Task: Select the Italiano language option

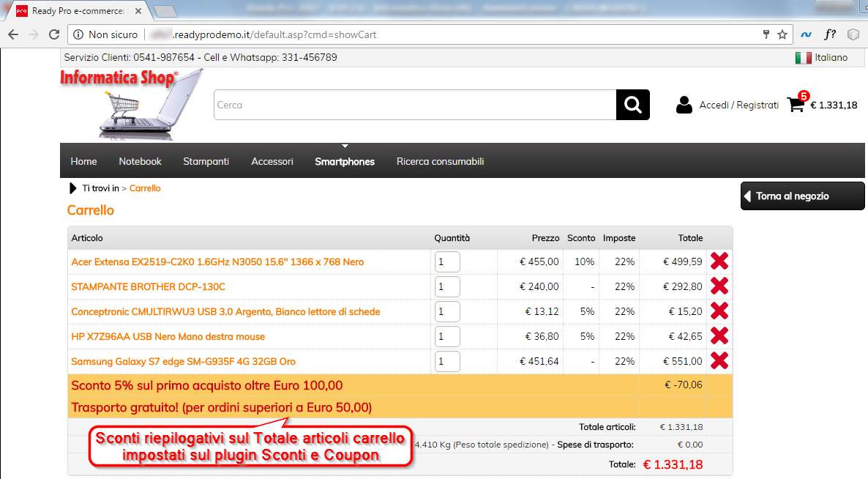Action: pyautogui.click(x=831, y=58)
